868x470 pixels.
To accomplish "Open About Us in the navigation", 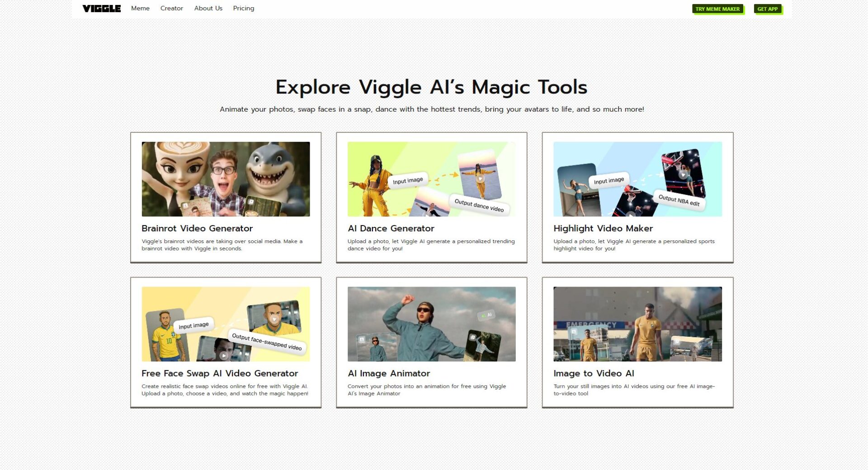I will (208, 9).
